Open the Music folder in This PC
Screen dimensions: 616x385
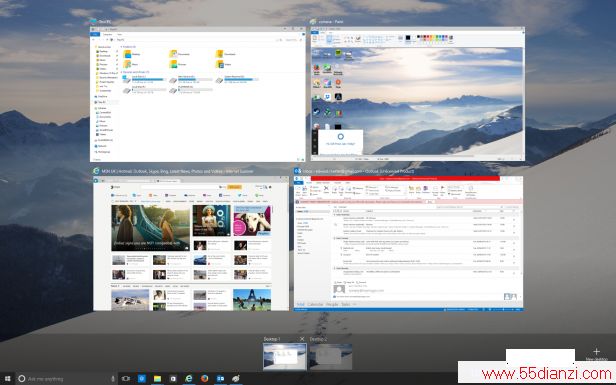[131, 64]
